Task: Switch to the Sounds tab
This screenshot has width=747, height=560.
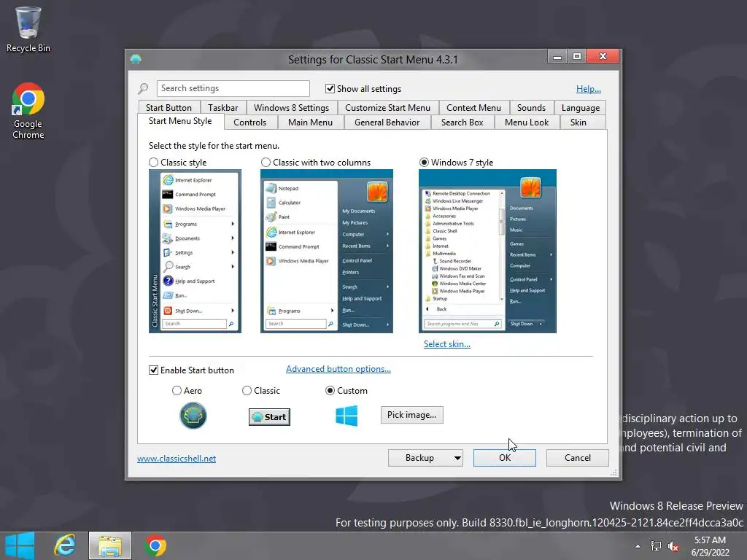Action: point(531,108)
